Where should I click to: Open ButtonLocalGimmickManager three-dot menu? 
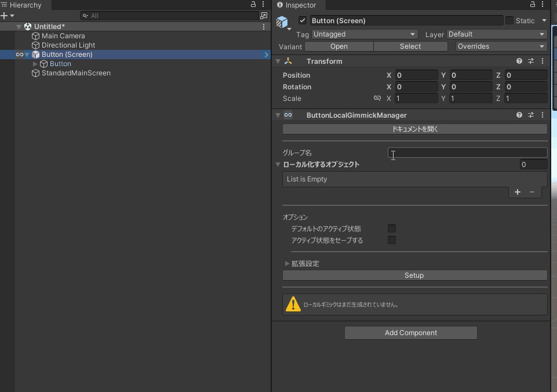point(543,115)
